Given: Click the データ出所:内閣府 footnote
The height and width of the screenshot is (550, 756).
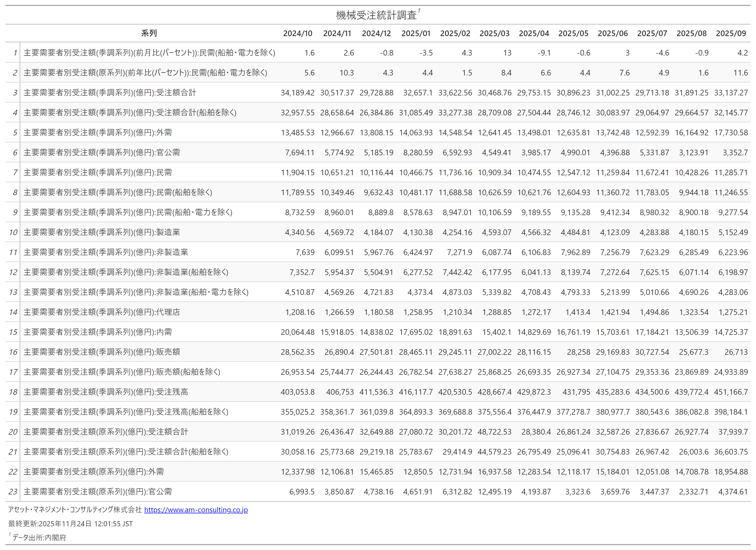Looking at the screenshot, I should click(39, 537).
